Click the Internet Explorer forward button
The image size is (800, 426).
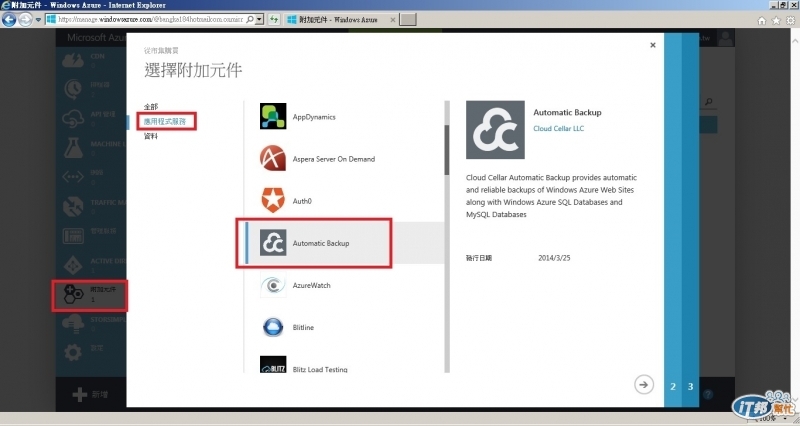(25, 19)
